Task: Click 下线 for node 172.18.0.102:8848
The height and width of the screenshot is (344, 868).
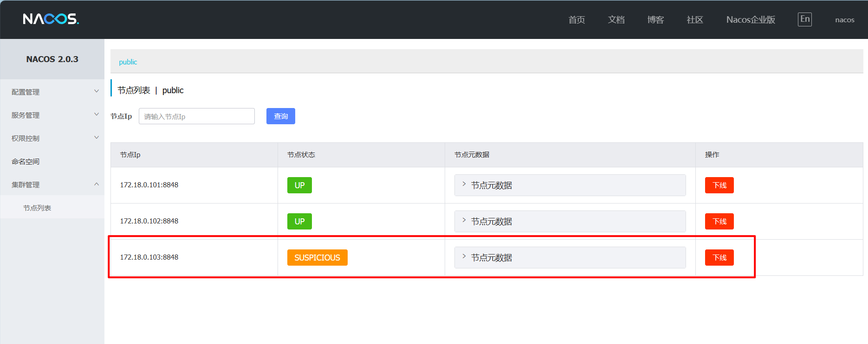Action: point(719,222)
